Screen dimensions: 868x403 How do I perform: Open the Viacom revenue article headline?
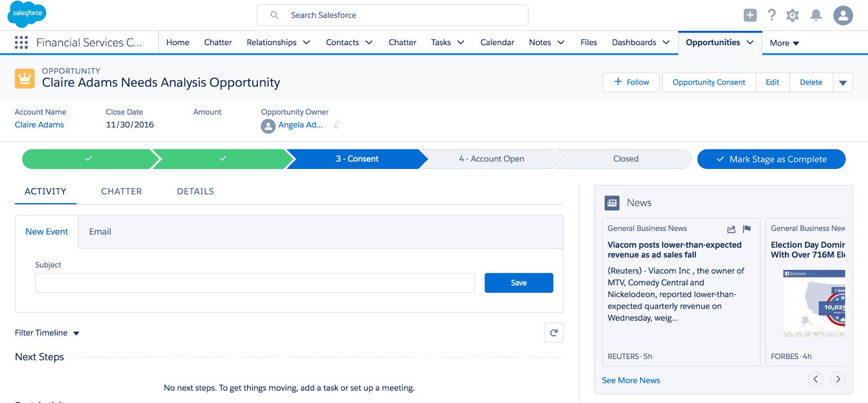click(674, 250)
